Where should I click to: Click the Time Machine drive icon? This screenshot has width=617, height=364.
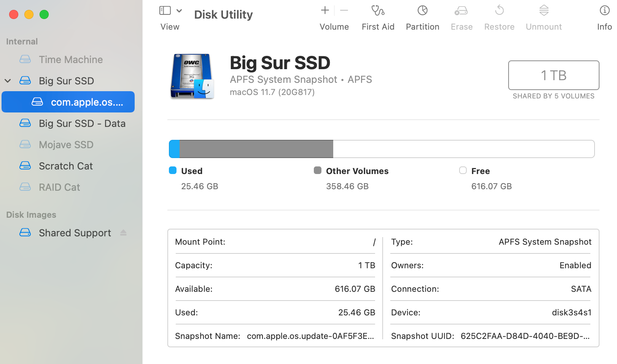(x=25, y=59)
